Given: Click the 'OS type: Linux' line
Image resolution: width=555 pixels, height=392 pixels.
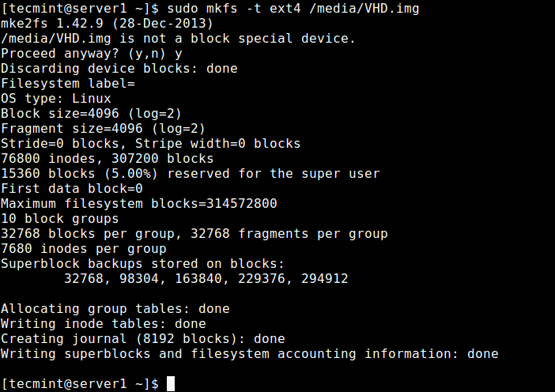Looking at the screenshot, I should pos(56,98).
